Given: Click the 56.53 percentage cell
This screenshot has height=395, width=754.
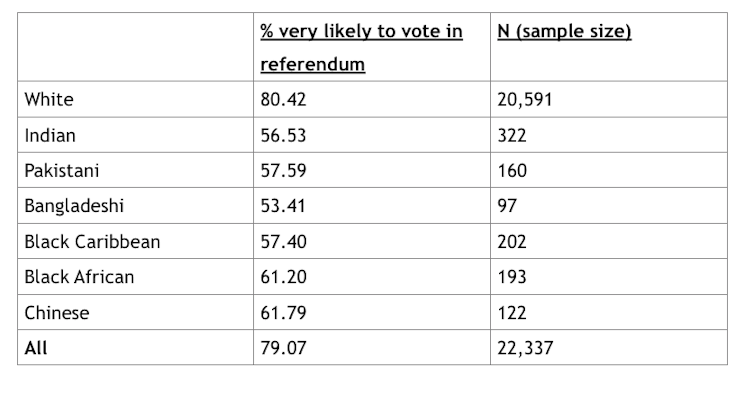Looking at the screenshot, I should pos(283,135).
